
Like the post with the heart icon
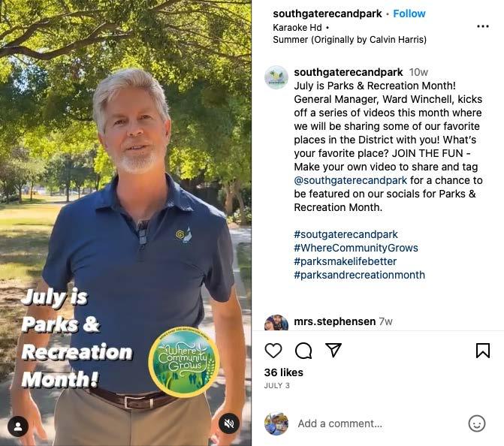coord(273,350)
